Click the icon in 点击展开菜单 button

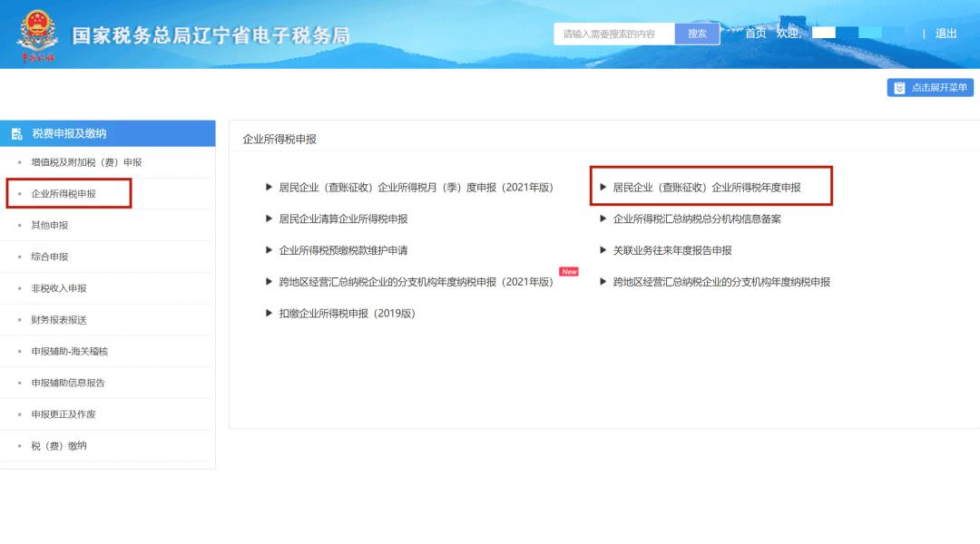899,88
